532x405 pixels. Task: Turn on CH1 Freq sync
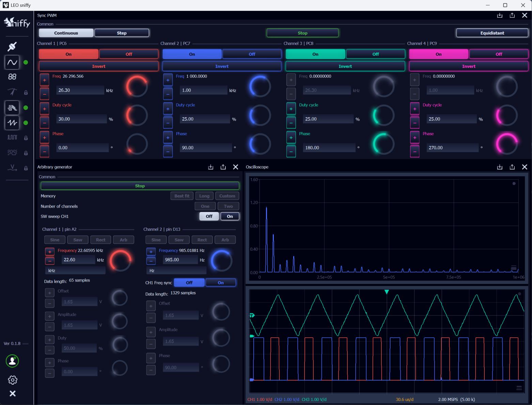click(221, 283)
